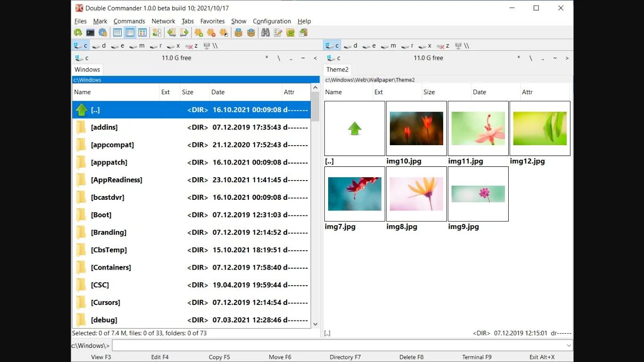
Task: Click the left panel home ~ button
Action: point(303,58)
